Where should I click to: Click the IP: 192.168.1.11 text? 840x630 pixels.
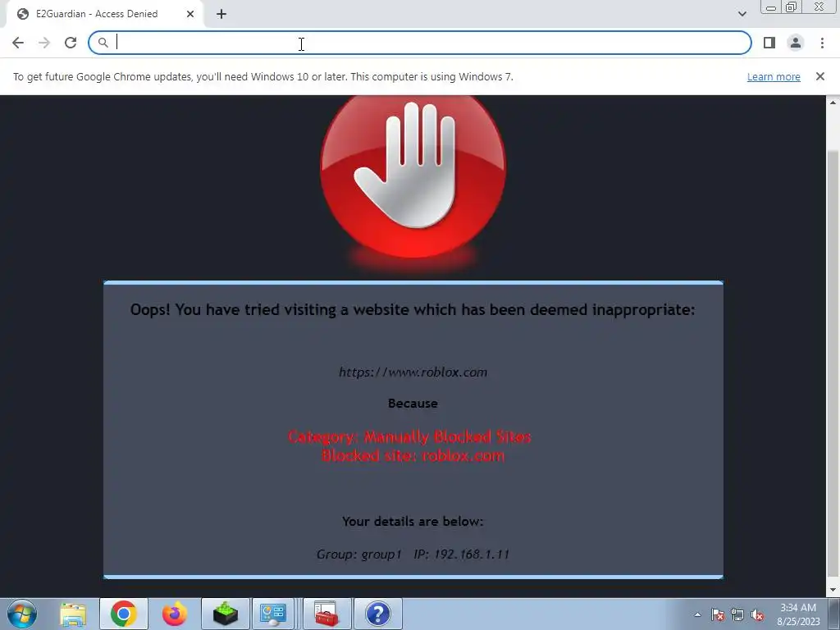click(461, 554)
